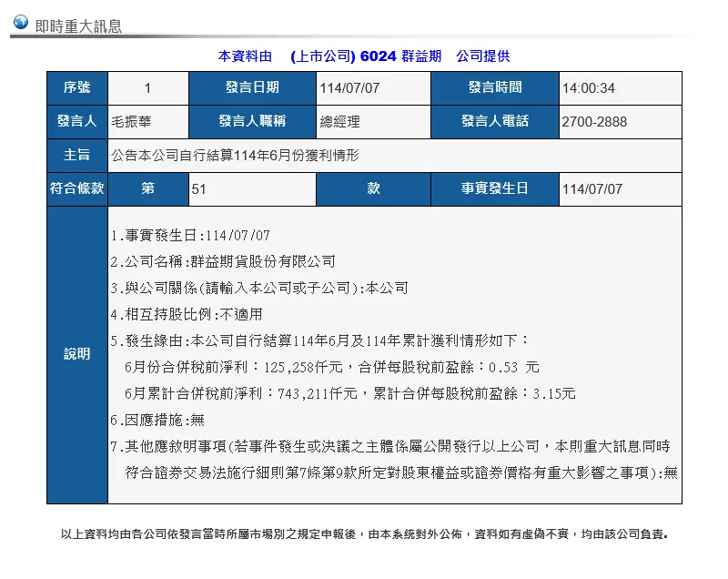This screenshot has height=579, width=728.
Task: Click the 序號 header cell
Action: 77,87
